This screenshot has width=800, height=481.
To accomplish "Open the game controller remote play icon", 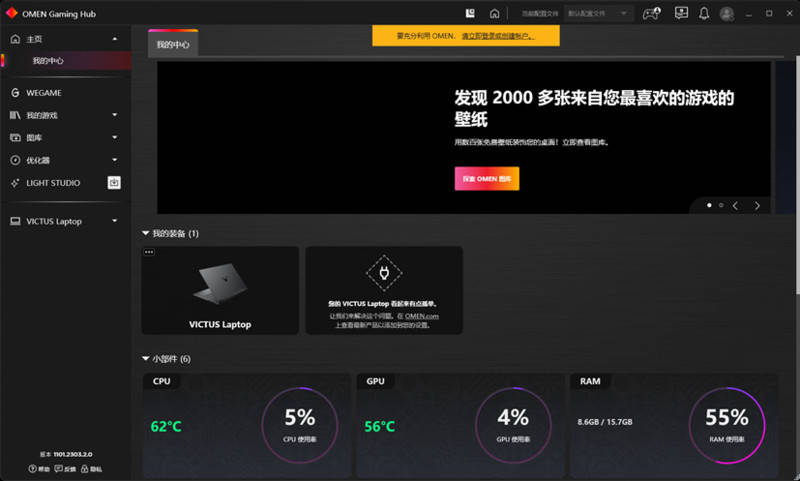I will (652, 13).
